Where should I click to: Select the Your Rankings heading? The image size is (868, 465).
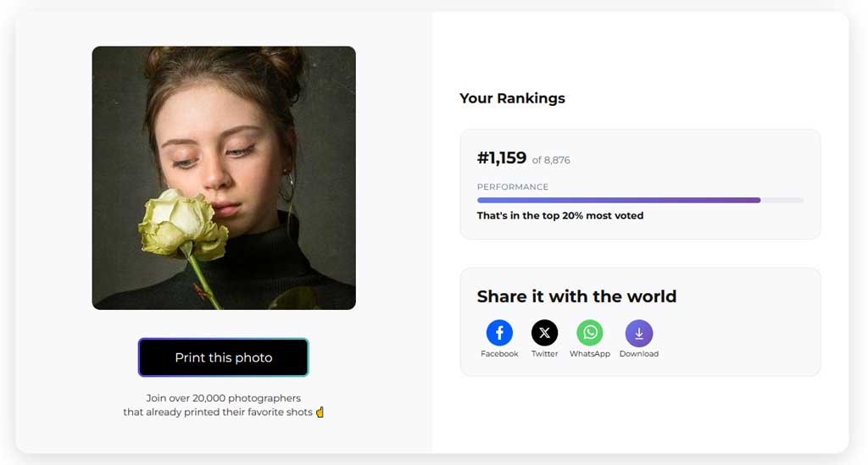[x=512, y=98]
